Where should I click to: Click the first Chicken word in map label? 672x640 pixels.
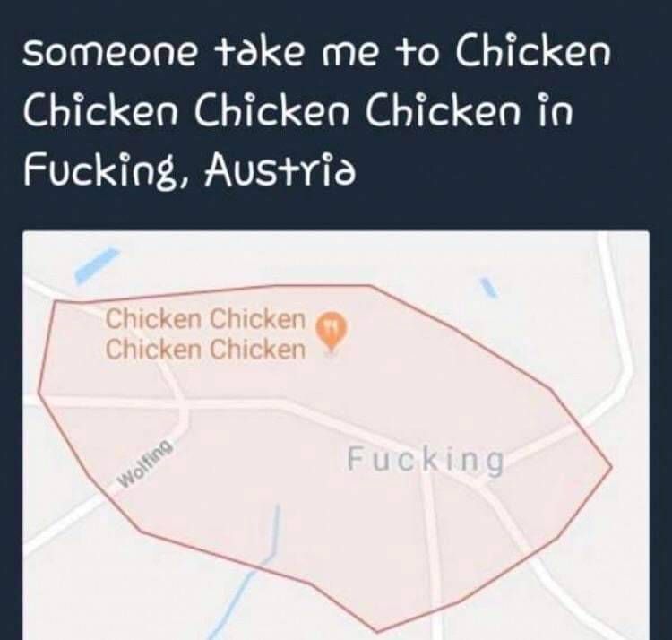coord(152,319)
